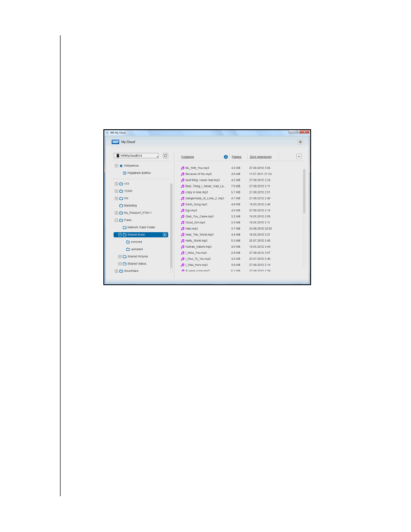Click the music icon for Halo.mp3
The width and height of the screenshot is (411, 532).
coord(183,228)
